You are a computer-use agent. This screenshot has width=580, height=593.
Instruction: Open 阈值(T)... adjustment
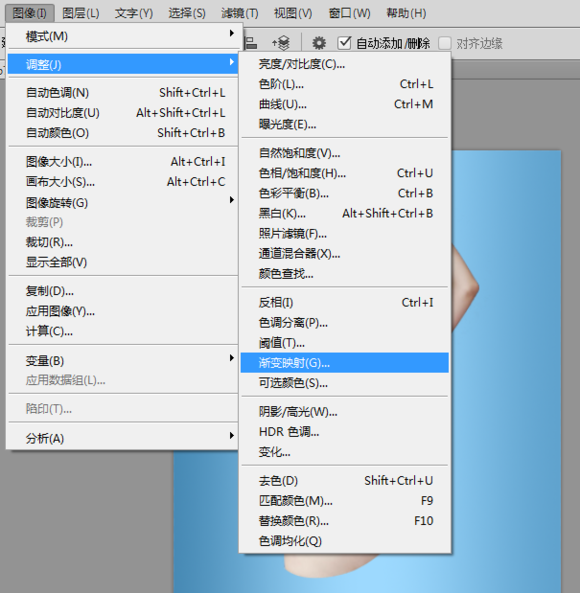344,343
